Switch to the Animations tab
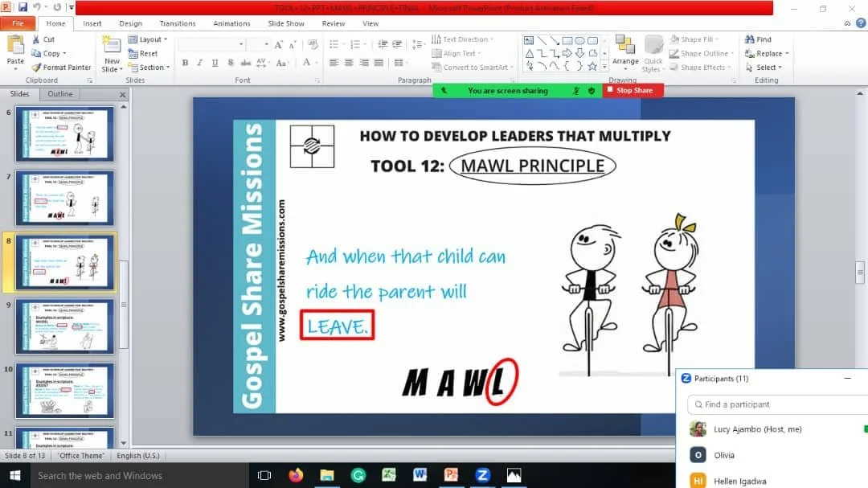The height and width of the screenshot is (488, 868). coord(231,23)
